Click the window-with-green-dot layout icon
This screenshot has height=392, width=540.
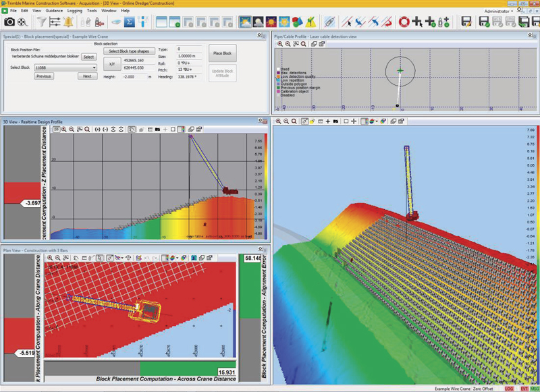pyautogui.click(x=175, y=22)
